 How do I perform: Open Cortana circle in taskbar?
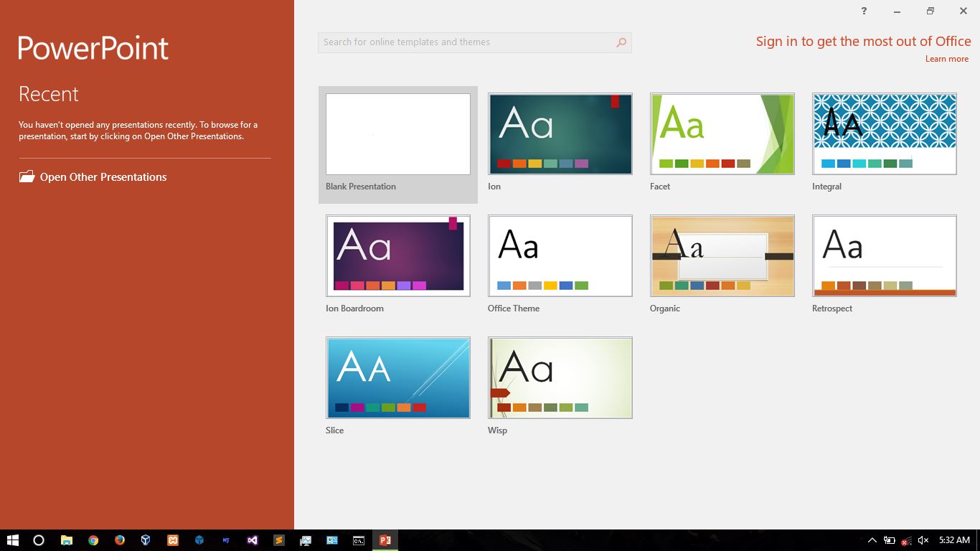[39, 540]
